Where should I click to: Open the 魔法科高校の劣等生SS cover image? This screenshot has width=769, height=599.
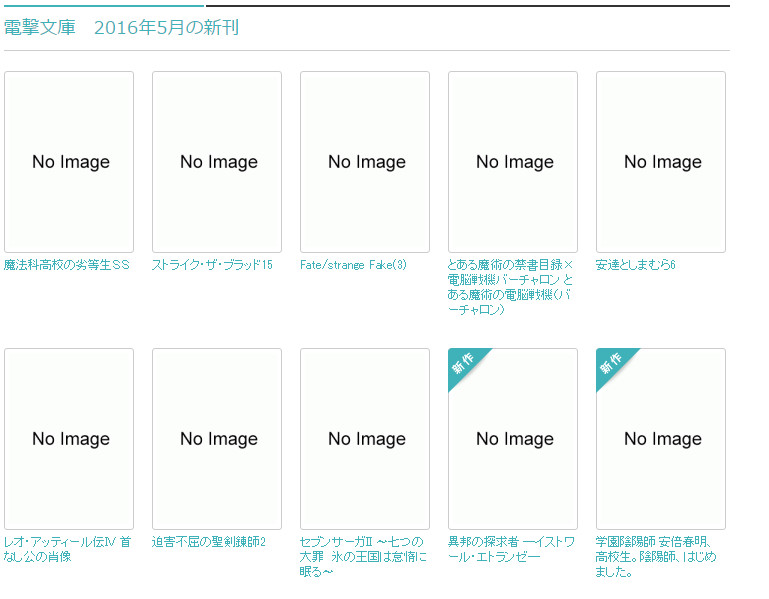point(69,162)
